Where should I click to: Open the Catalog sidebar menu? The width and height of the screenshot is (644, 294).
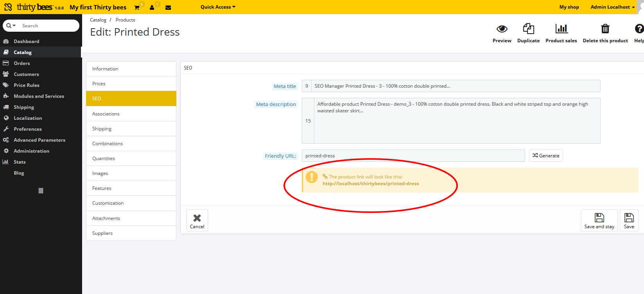point(41,52)
